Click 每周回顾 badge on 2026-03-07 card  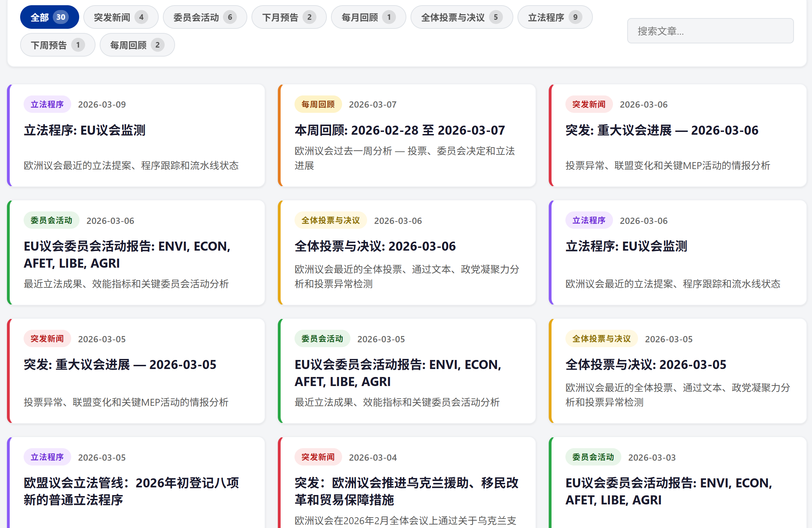318,104
